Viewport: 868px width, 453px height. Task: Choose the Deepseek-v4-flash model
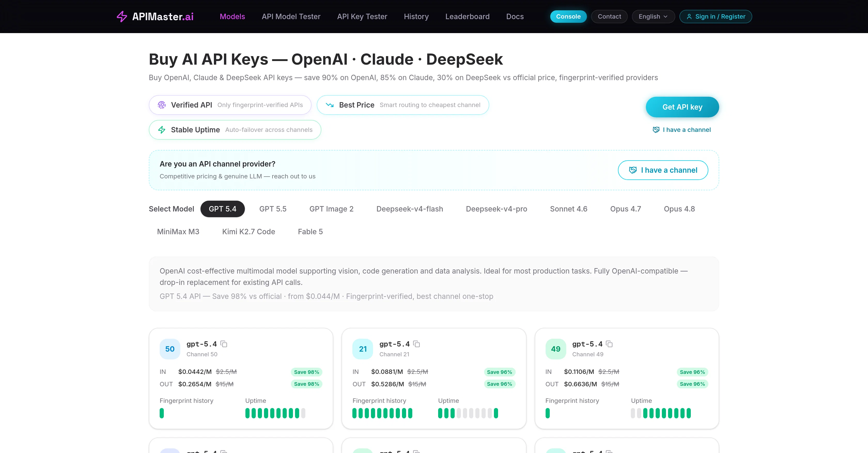coord(410,209)
